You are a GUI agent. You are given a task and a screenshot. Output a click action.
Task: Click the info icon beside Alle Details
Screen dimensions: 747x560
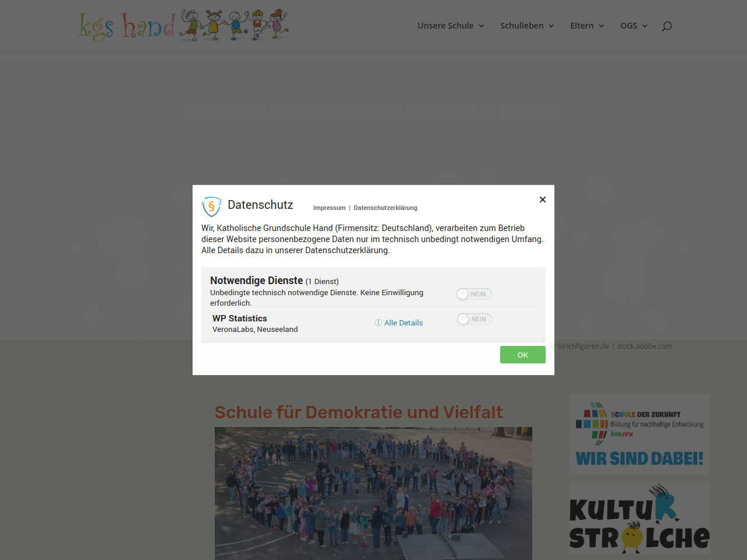[x=378, y=323]
